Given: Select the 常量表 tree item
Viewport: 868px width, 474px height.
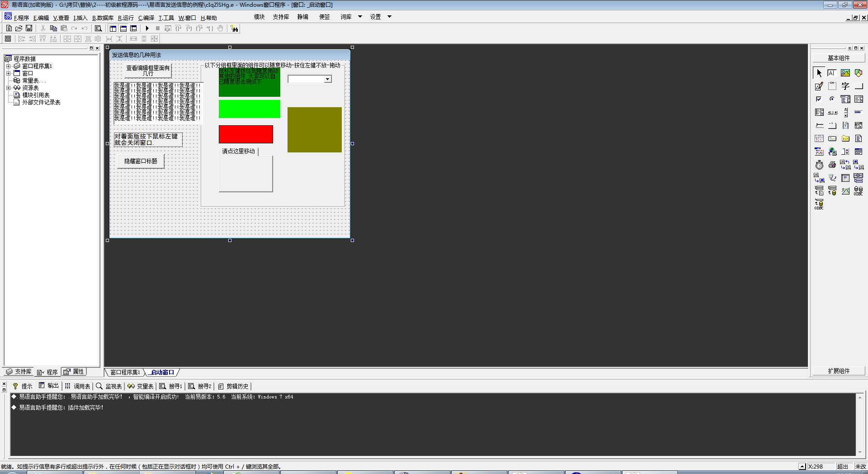Looking at the screenshot, I should [x=30, y=81].
